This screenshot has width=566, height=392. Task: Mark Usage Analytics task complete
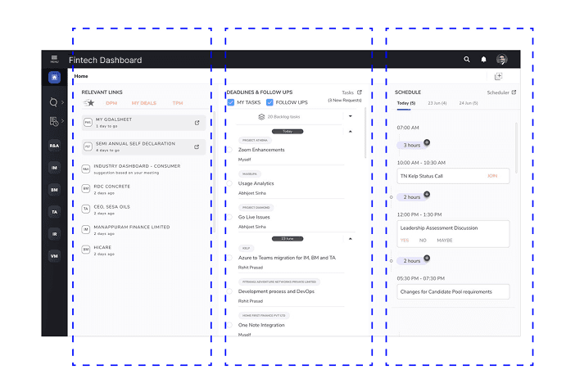229,183
